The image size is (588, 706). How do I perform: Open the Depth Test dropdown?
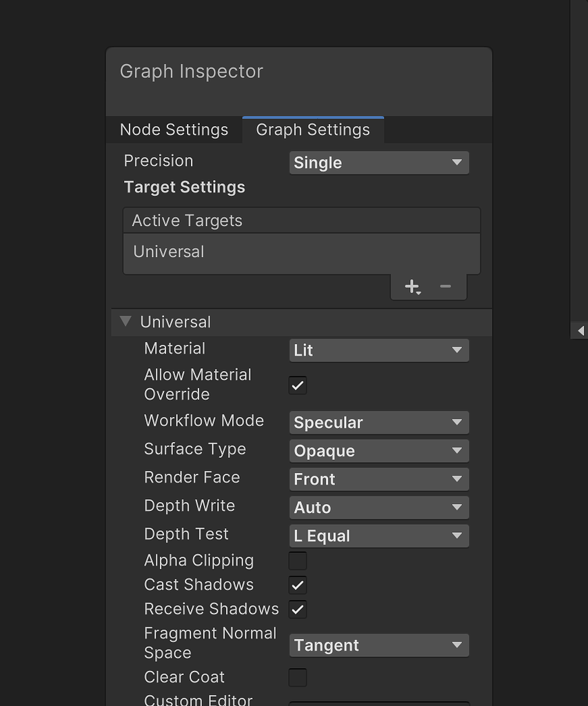point(378,536)
